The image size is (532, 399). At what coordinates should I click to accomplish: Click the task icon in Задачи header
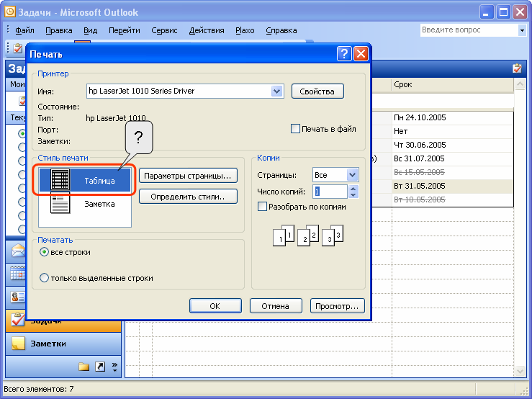(517, 68)
